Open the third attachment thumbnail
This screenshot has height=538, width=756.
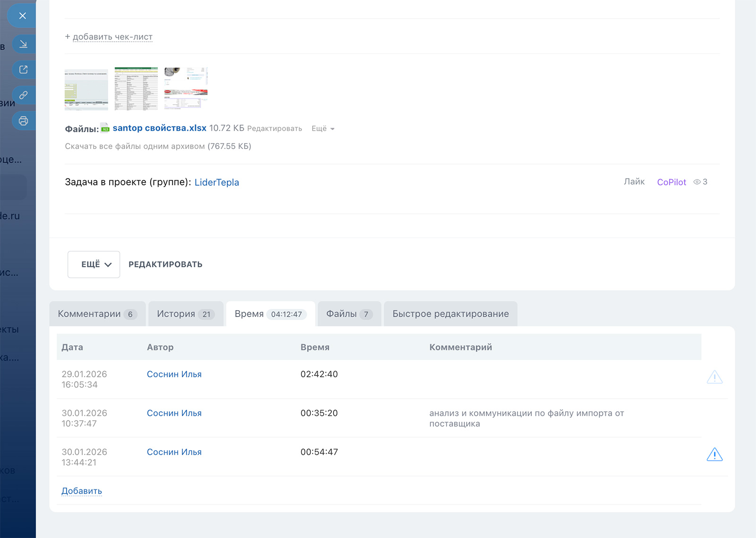[x=186, y=89]
